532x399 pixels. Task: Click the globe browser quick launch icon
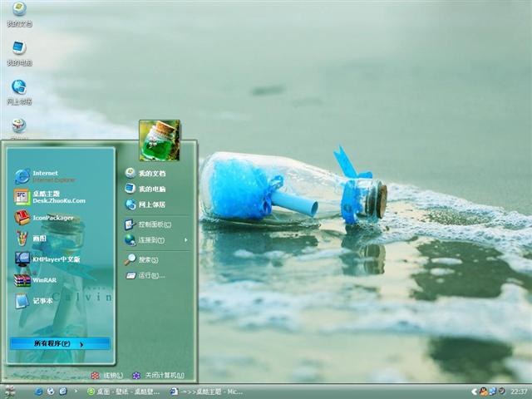[51, 392]
